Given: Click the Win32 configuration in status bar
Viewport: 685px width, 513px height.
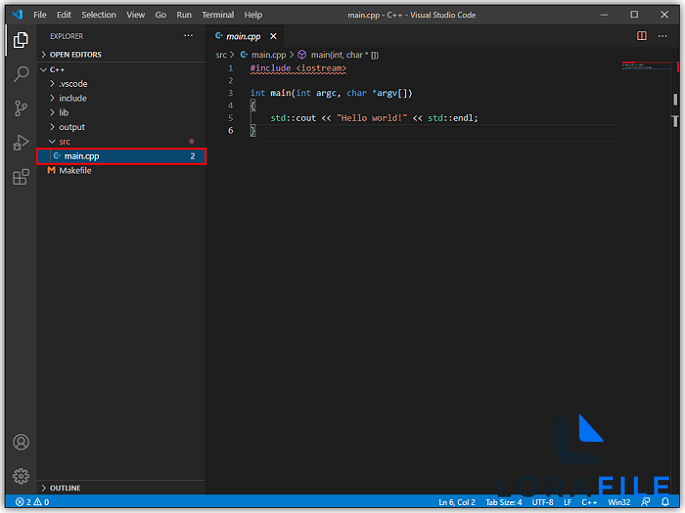Looking at the screenshot, I should coord(619,502).
